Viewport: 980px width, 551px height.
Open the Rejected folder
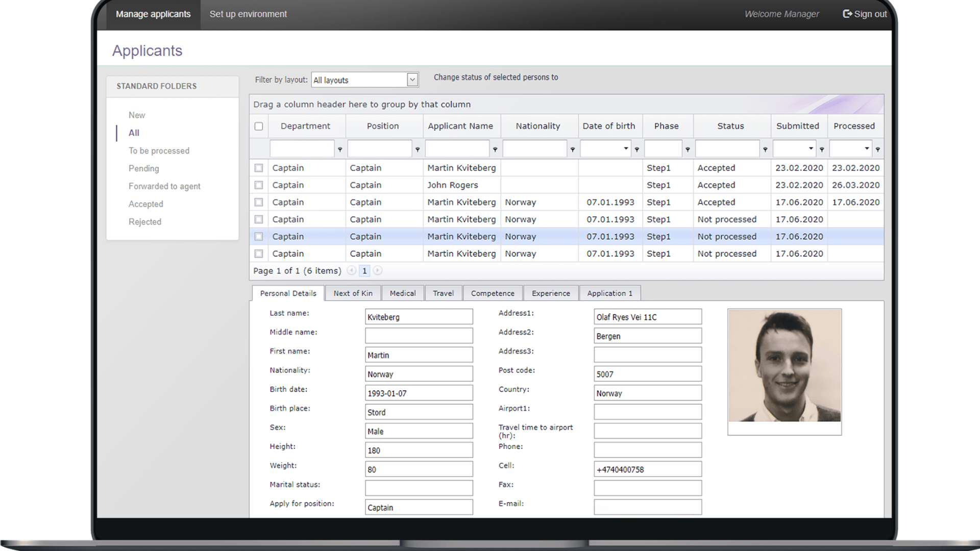(144, 222)
